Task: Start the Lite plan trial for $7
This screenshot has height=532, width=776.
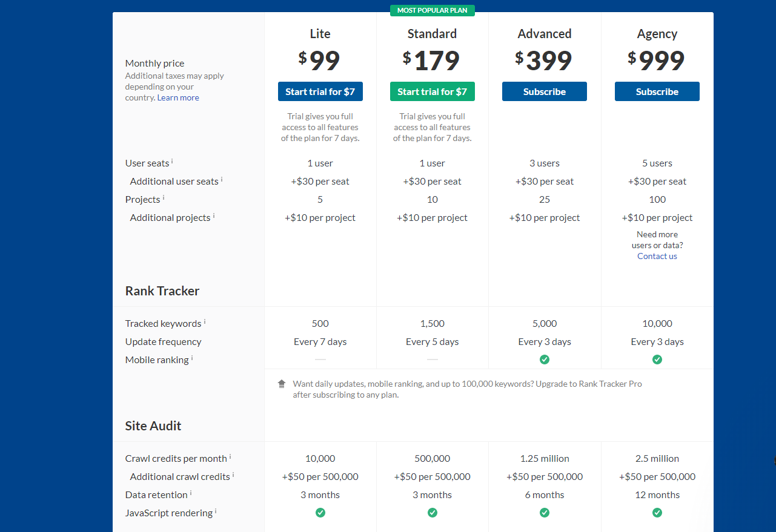Action: 320,91
